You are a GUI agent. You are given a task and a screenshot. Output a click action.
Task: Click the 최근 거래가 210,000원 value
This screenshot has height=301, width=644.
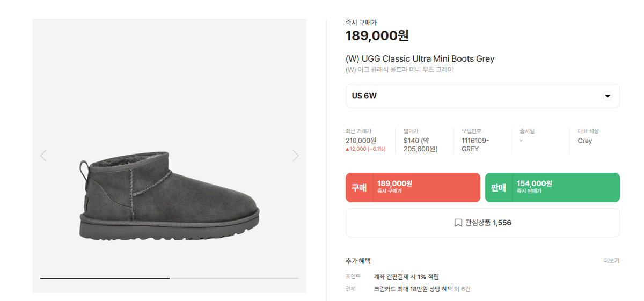(x=361, y=141)
